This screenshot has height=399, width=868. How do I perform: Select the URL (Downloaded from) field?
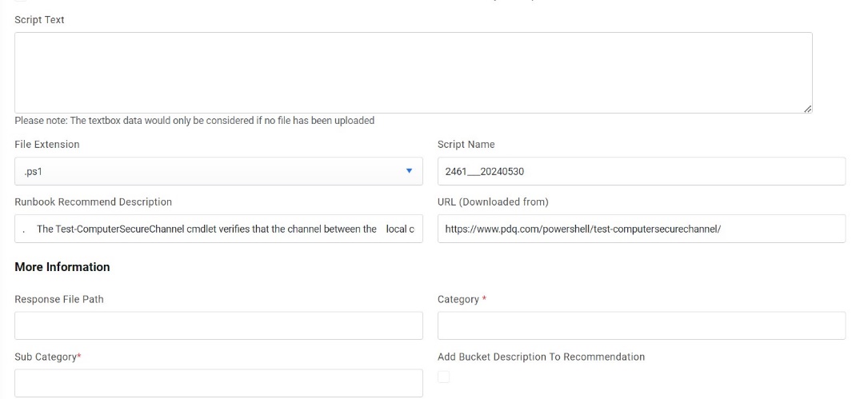coord(641,229)
